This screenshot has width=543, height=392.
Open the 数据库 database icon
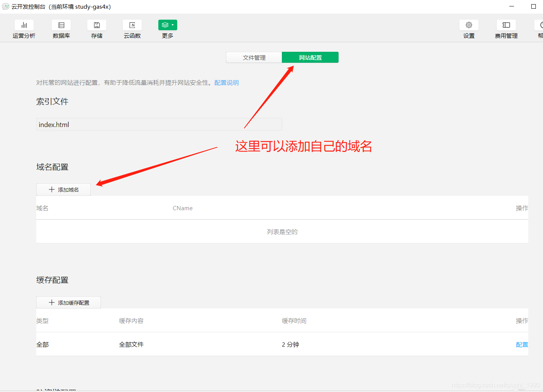(x=61, y=25)
